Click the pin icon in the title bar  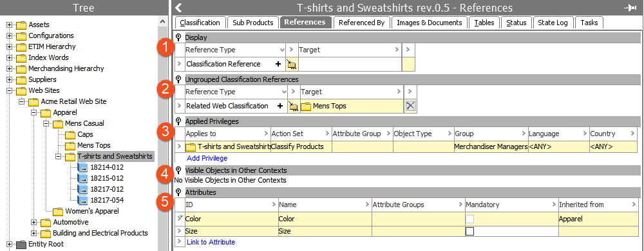tap(630, 8)
